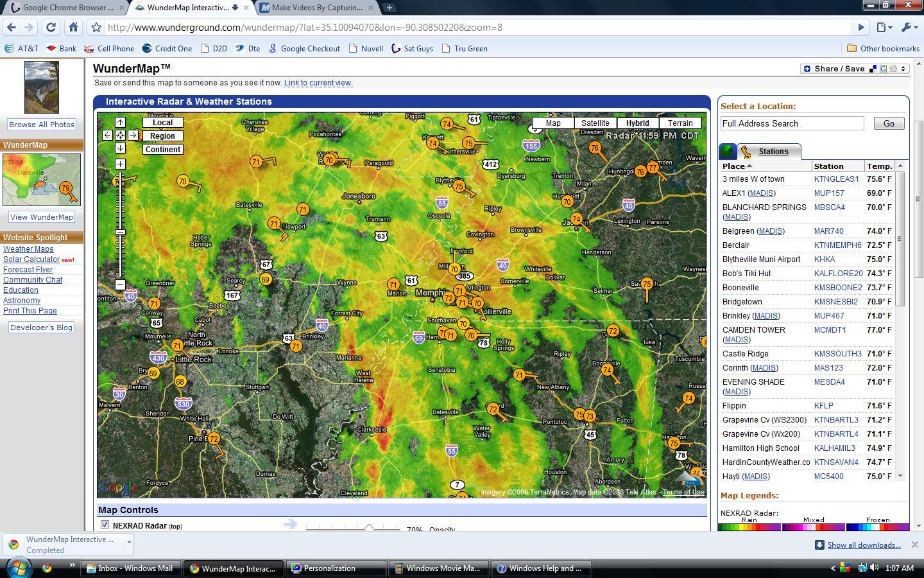This screenshot has height=578, width=924.
Task: Go back with the browser back arrow
Action: pos(12,27)
